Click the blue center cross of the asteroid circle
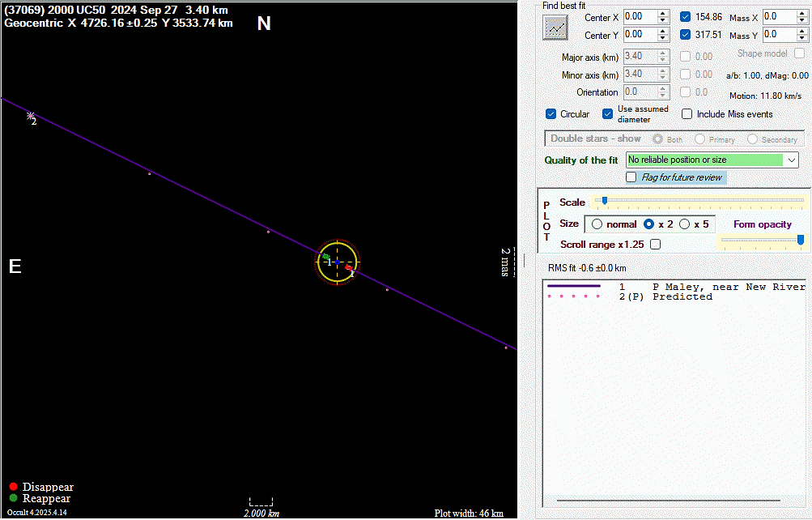Viewport: 812px width, 520px height. [338, 262]
